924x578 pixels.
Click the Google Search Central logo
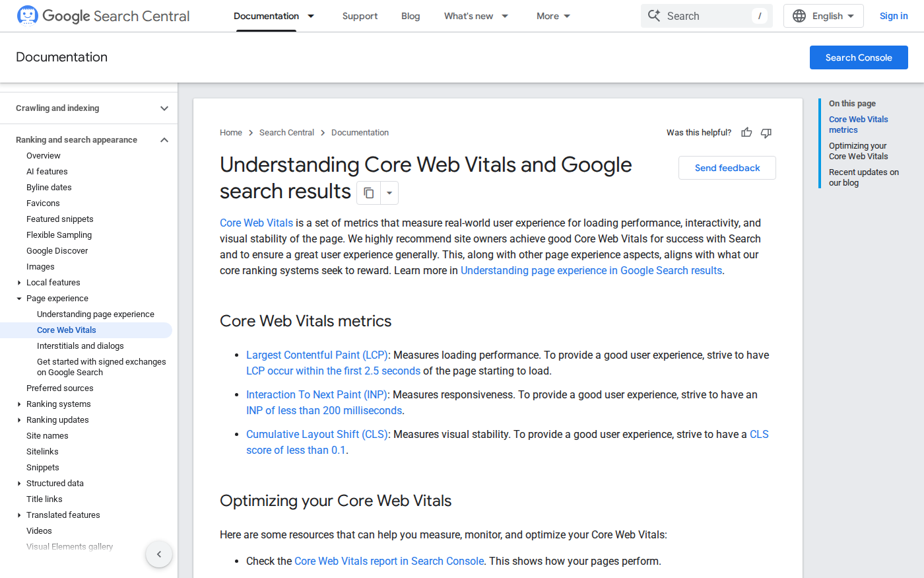[x=103, y=16]
